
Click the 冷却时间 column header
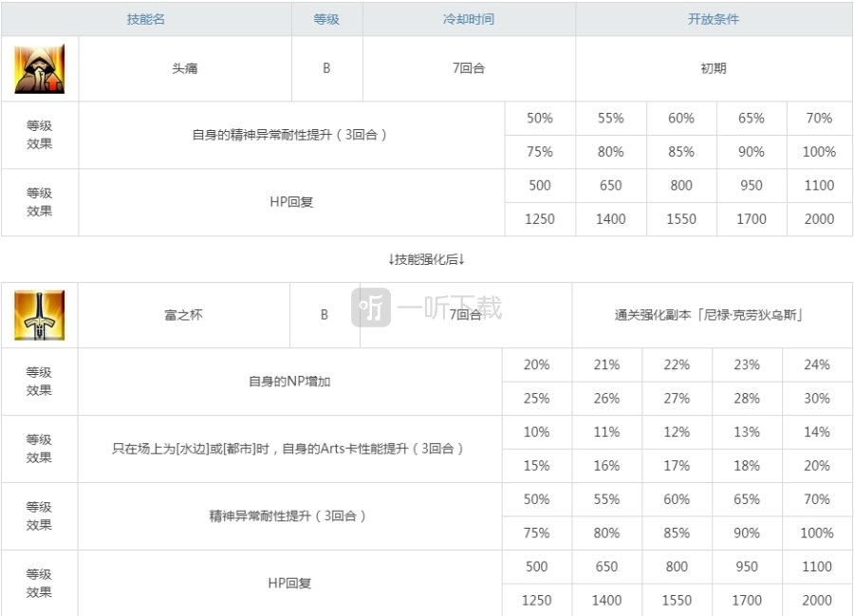coord(469,19)
